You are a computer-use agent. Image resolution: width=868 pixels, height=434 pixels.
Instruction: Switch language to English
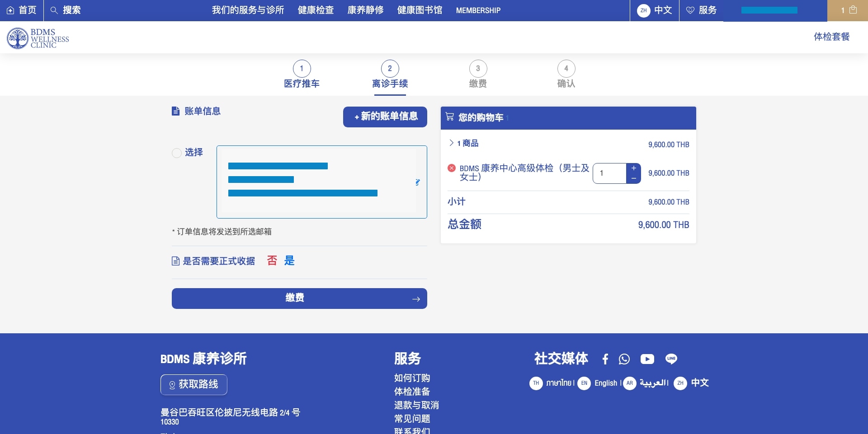606,383
